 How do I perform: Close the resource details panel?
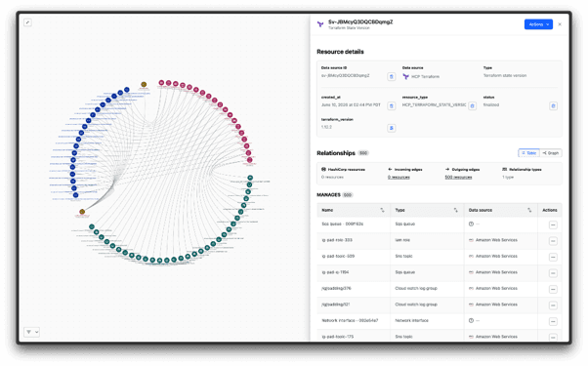560,24
